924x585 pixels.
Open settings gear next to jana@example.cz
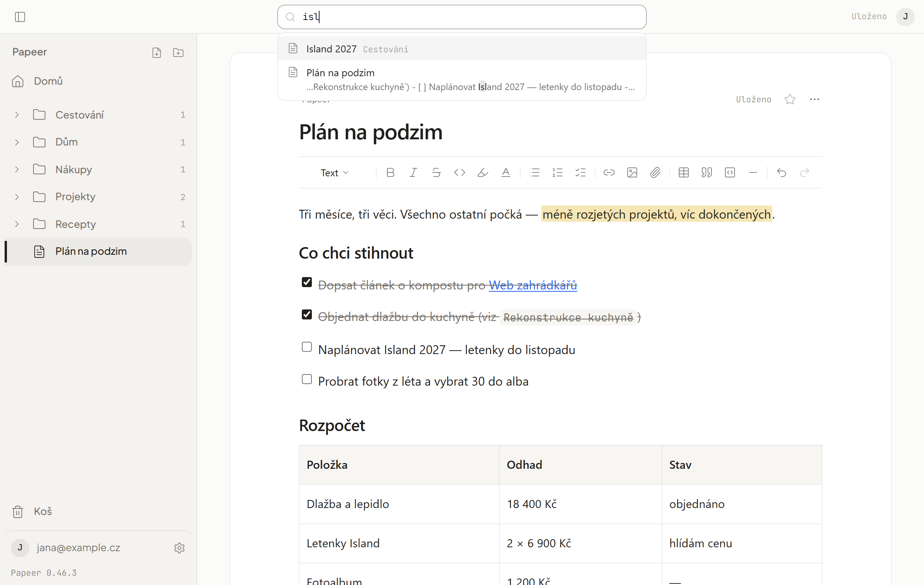[179, 548]
